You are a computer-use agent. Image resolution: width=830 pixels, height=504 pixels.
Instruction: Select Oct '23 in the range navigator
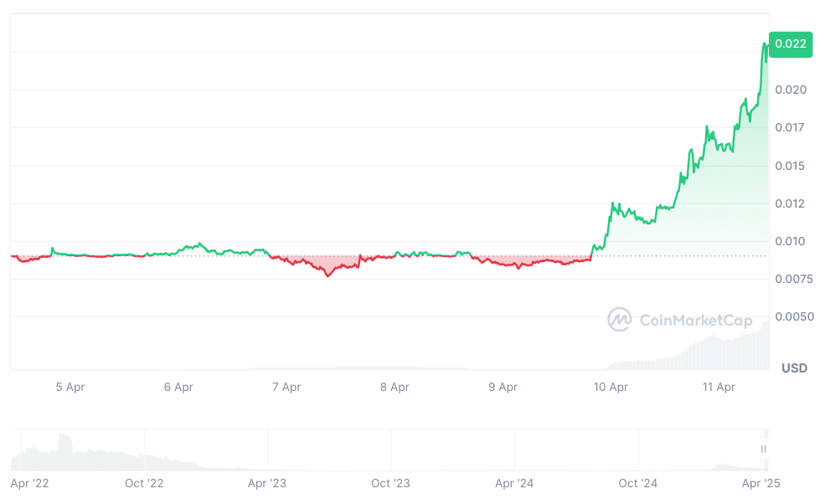390,483
